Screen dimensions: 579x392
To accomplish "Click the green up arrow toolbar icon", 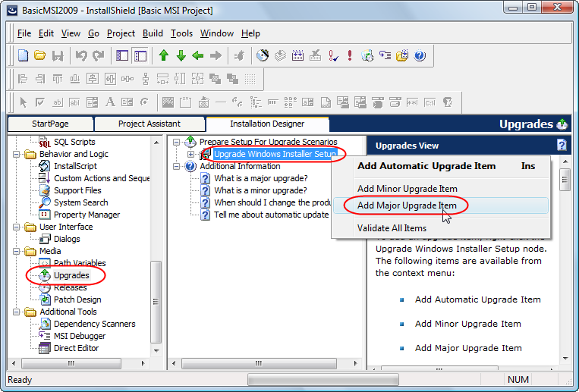I will [x=163, y=55].
